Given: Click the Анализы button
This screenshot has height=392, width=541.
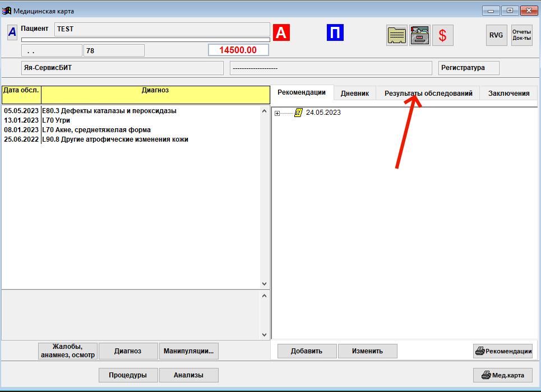Looking at the screenshot, I should click(x=188, y=375).
